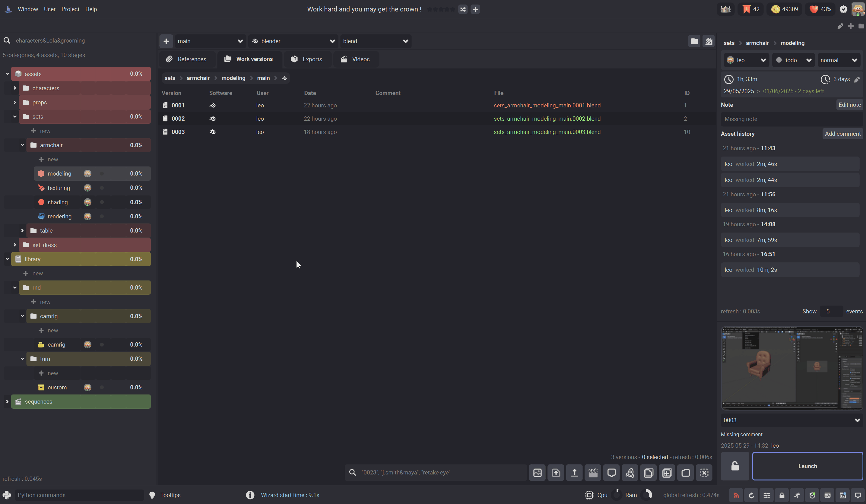
Task: Click the crown icon in top bar
Action: 725,9
